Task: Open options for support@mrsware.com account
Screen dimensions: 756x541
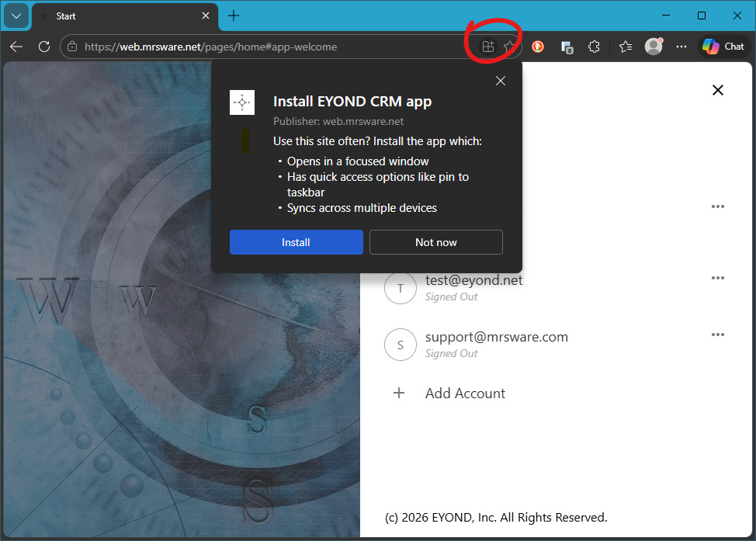Action: point(717,335)
